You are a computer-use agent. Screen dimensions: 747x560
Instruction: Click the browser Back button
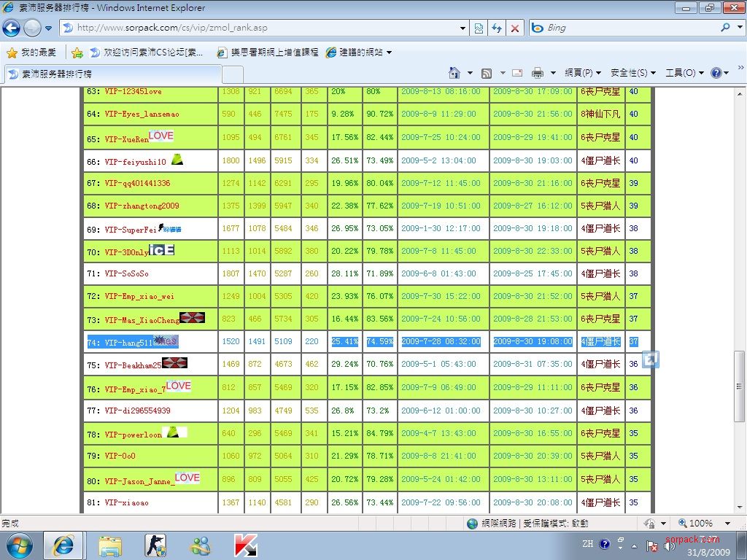pyautogui.click(x=12, y=28)
